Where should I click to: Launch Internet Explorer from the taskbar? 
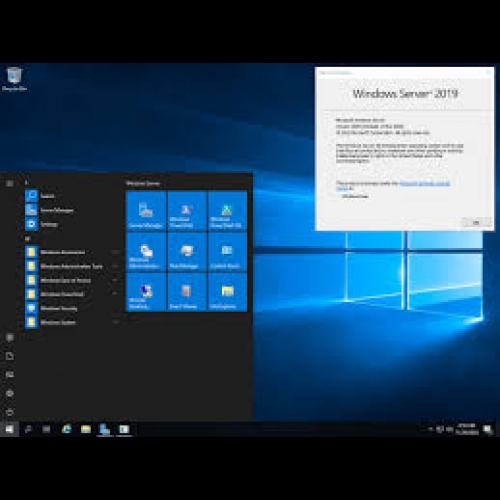66,429
